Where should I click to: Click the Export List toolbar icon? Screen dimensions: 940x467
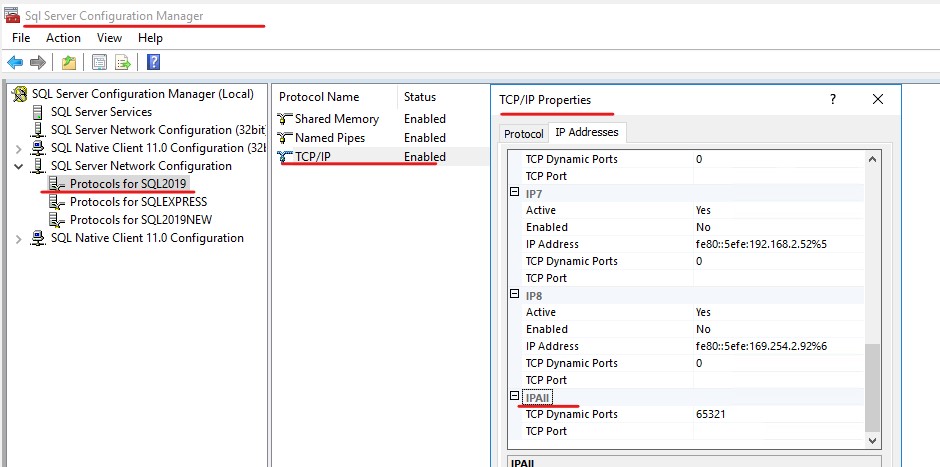coord(123,62)
